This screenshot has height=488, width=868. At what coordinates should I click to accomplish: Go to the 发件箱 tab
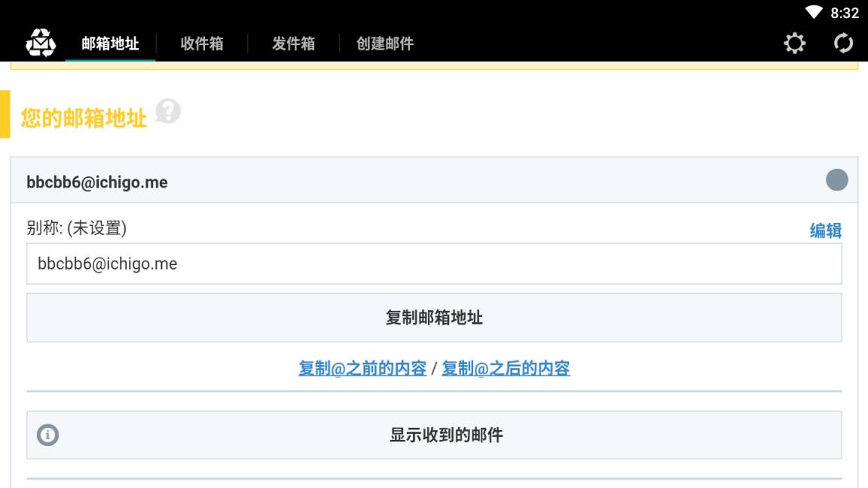click(x=293, y=44)
